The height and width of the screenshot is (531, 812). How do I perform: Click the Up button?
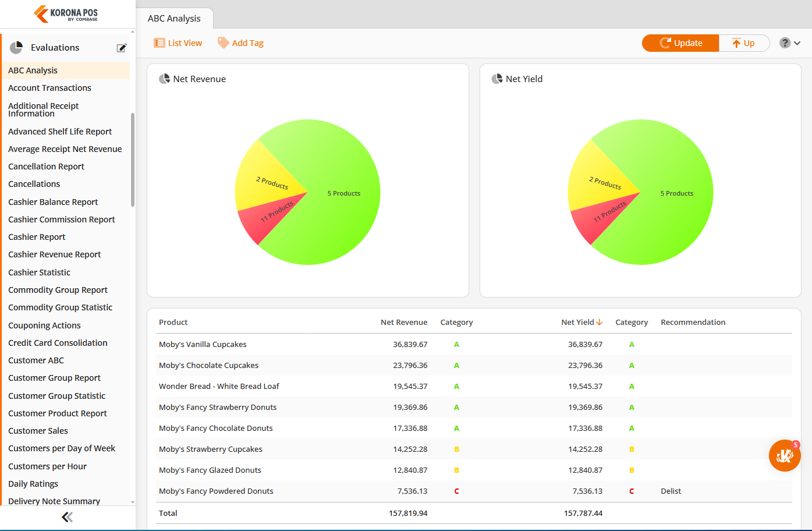(x=743, y=43)
